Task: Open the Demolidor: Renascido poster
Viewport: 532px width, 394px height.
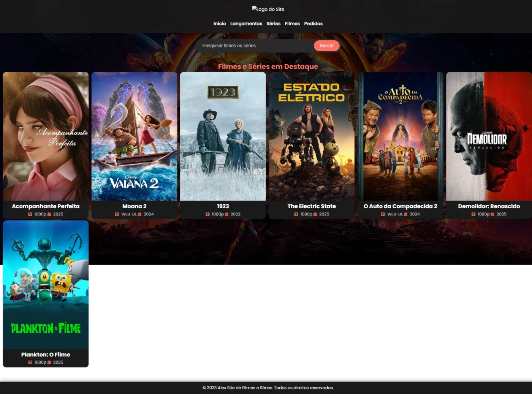Action: click(489, 136)
